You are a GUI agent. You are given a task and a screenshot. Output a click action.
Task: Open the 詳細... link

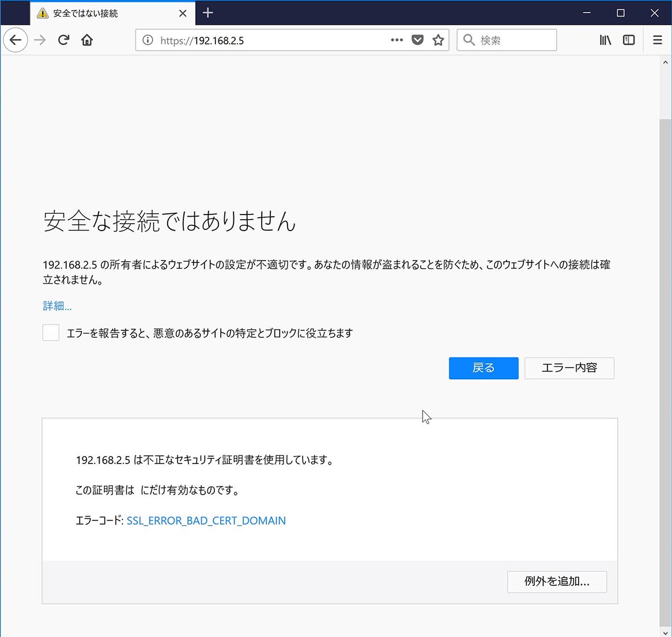tap(57, 306)
